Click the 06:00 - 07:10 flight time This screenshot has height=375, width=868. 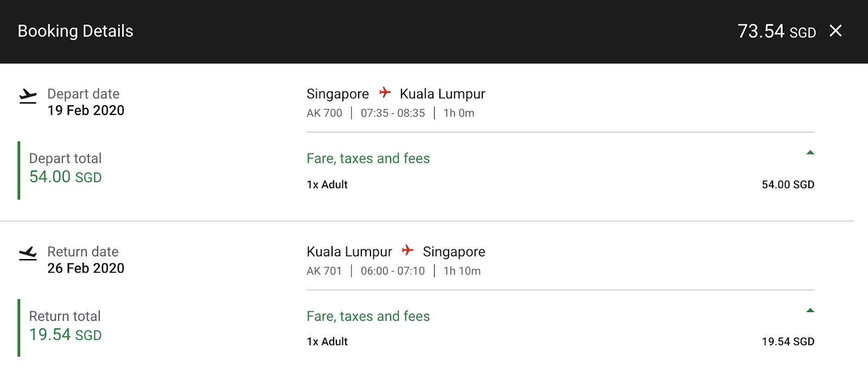pos(393,271)
